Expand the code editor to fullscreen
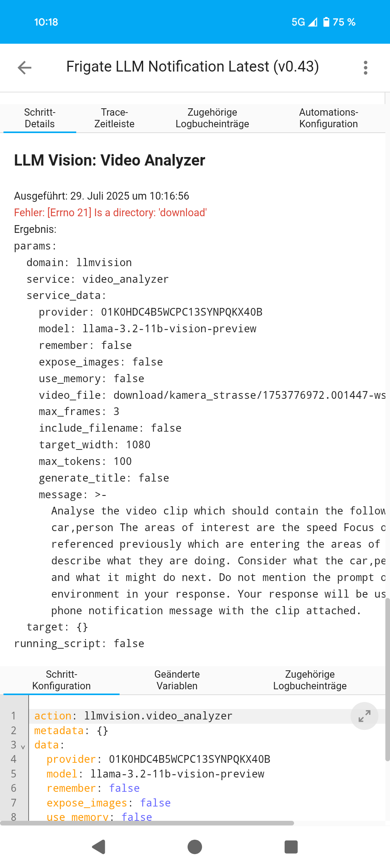 364,716
